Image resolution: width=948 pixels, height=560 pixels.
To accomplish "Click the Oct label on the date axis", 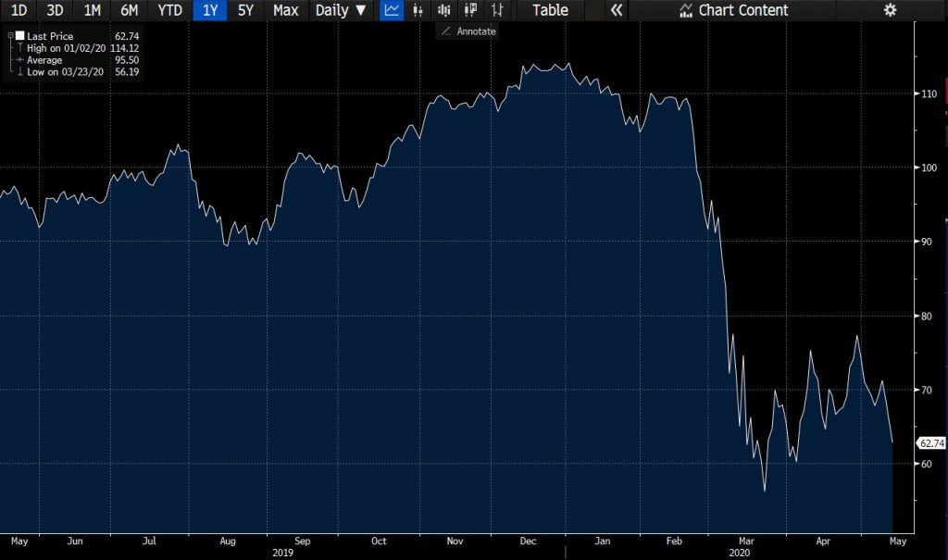I will 379,541.
